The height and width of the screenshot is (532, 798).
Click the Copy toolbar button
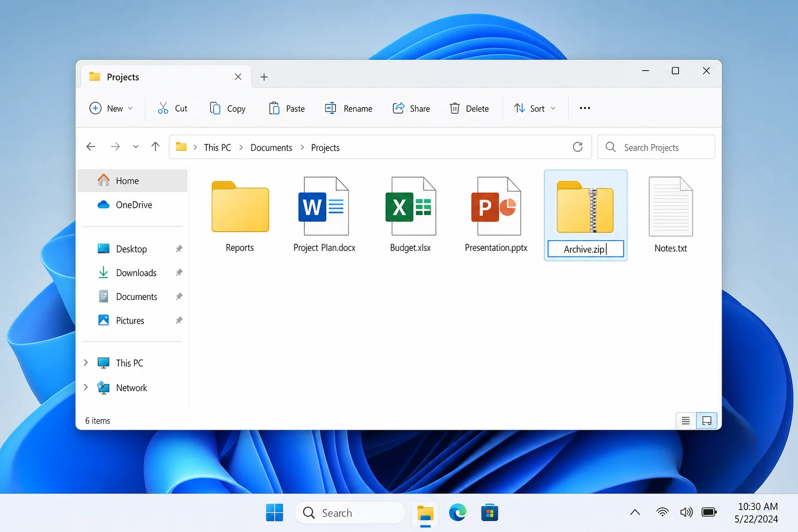(x=227, y=108)
